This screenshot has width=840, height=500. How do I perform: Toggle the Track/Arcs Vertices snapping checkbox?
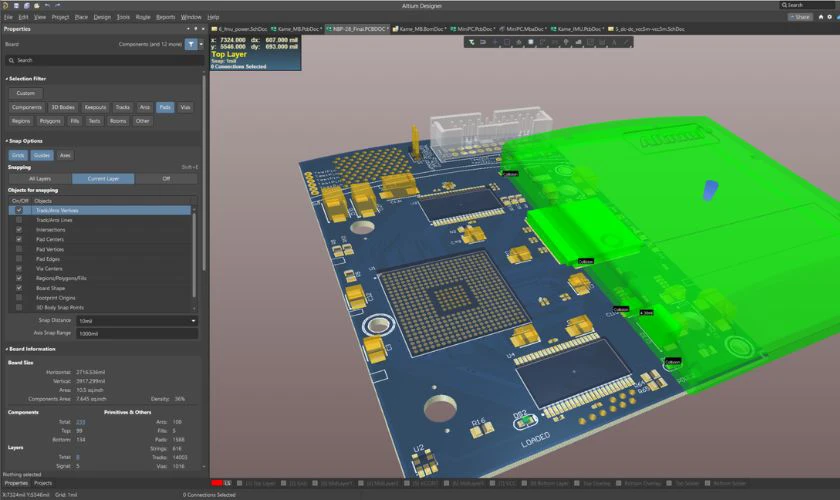(19, 211)
